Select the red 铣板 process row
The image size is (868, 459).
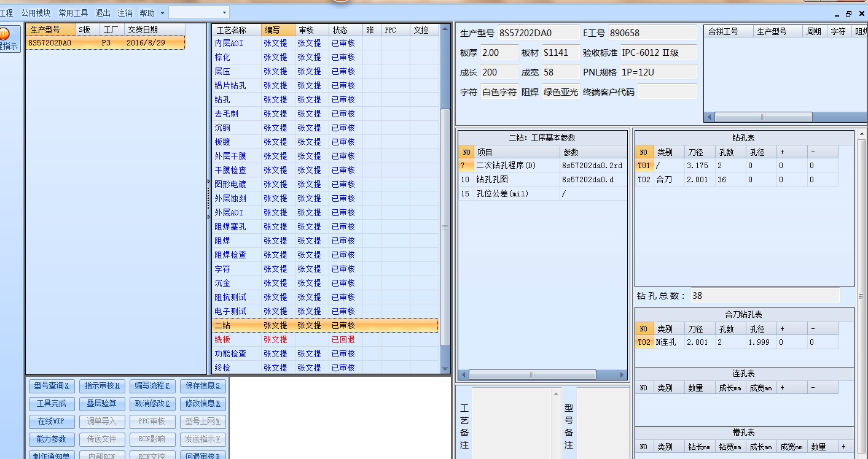point(326,339)
